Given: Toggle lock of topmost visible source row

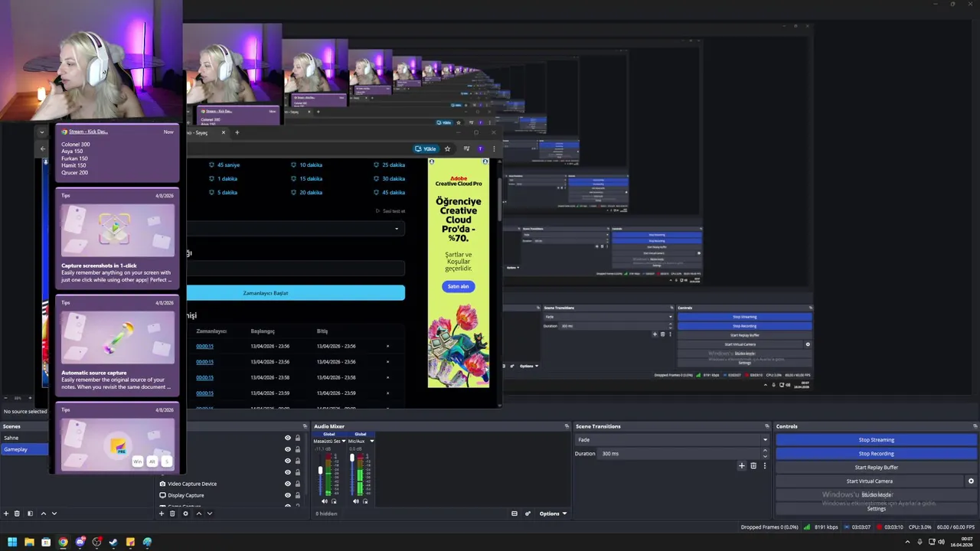Looking at the screenshot, I should (298, 438).
